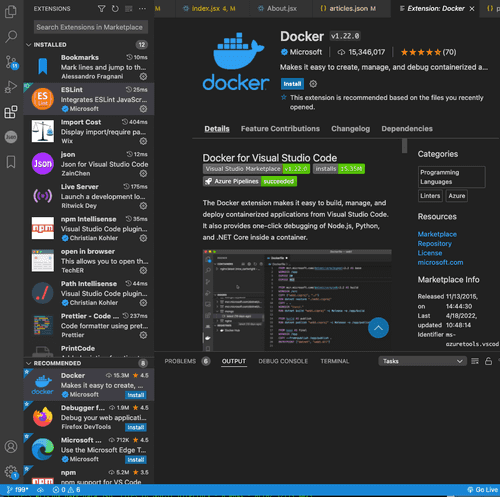Image resolution: width=500 pixels, height=497 pixels.
Task: Open Extensions views and more actions menu
Action: 142,9
